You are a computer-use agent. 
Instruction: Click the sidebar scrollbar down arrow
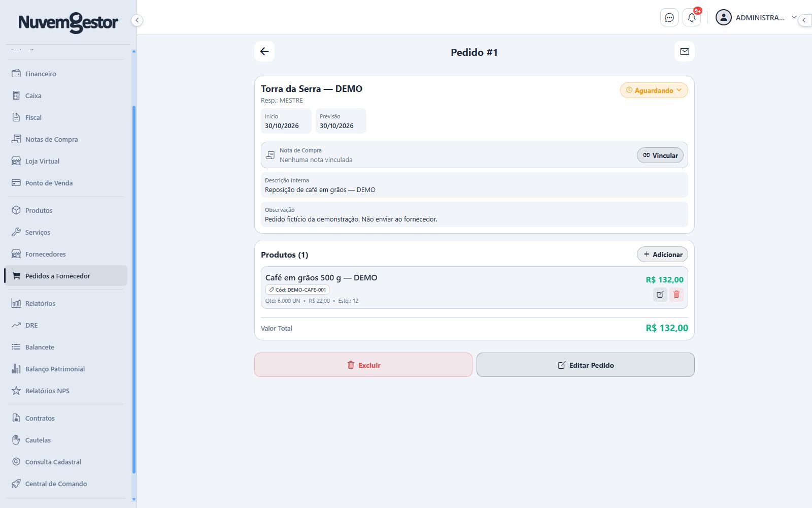pyautogui.click(x=134, y=499)
